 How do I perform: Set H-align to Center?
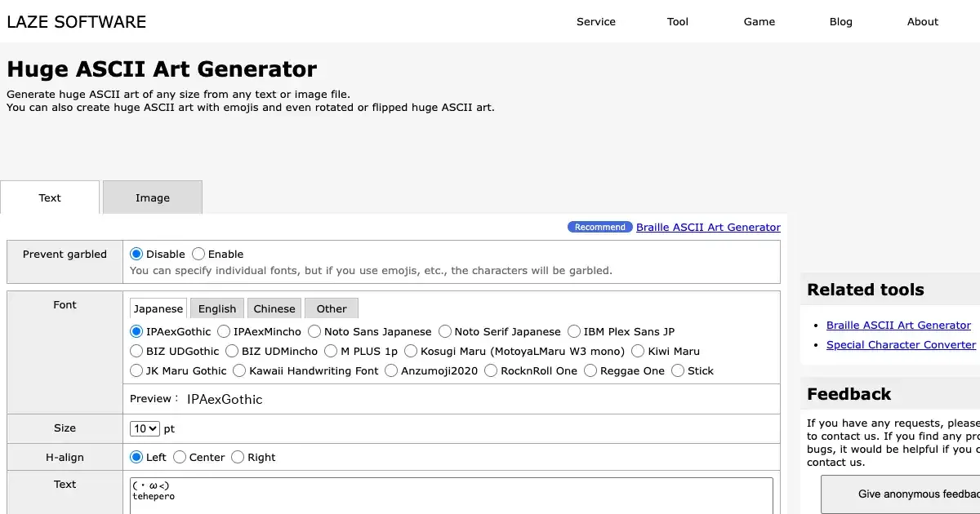point(180,457)
